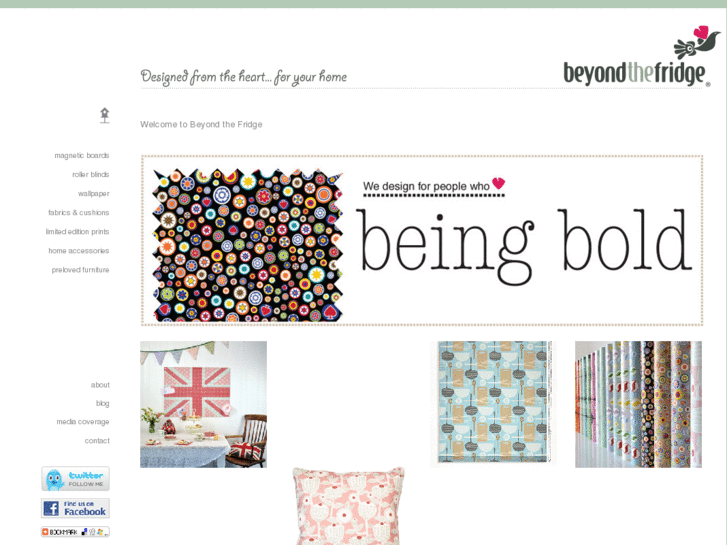Viewport: 727px width, 545px height.
Task: Open the wallpaper rolls photo
Action: tap(638, 404)
